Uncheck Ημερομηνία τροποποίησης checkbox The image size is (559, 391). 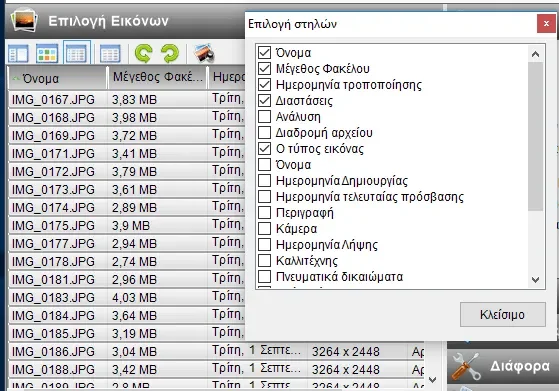click(x=264, y=84)
